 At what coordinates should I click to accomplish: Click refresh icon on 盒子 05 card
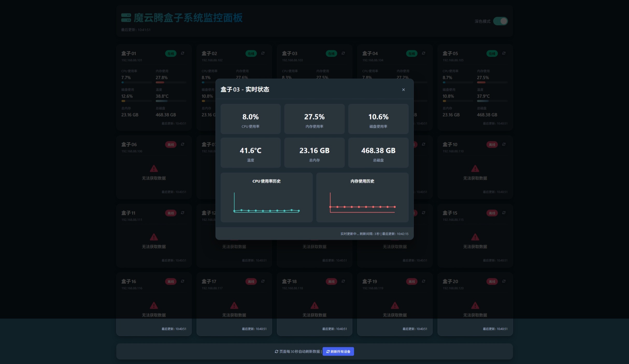pyautogui.click(x=504, y=53)
